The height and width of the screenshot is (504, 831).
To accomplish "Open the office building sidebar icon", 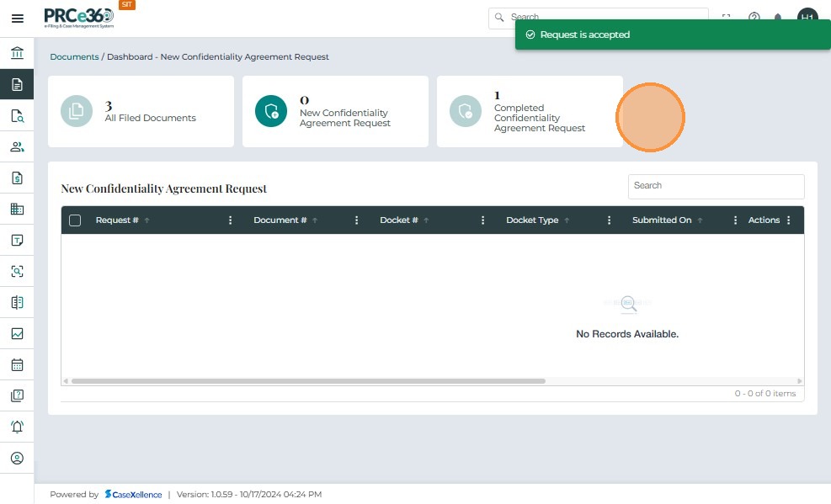I will click(x=17, y=209).
